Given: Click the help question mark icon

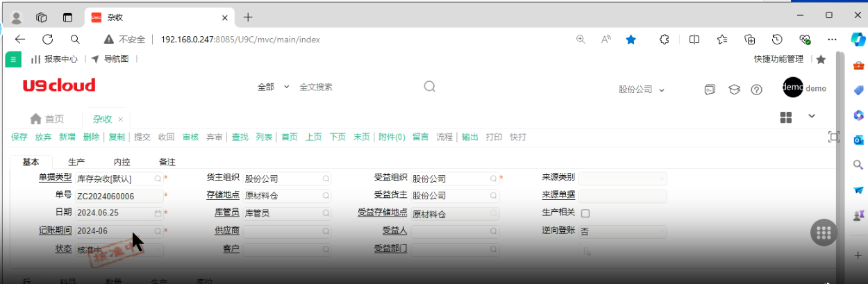Looking at the screenshot, I should coord(757,90).
